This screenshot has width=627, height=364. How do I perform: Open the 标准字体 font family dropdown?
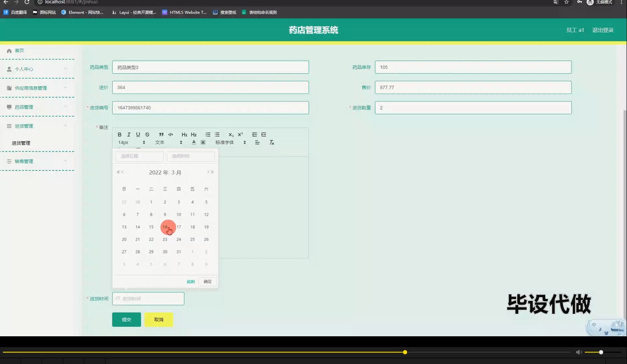coord(231,142)
